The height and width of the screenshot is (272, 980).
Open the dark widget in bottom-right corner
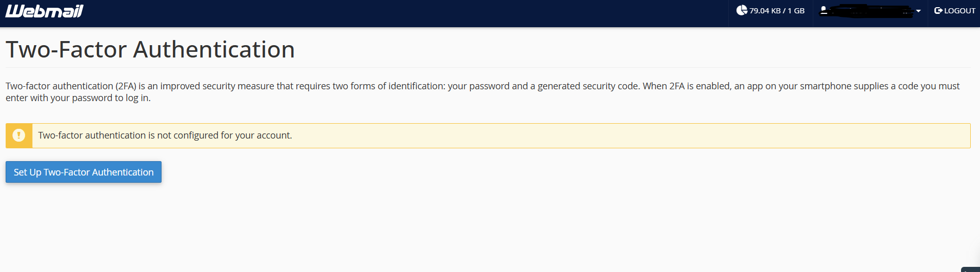tap(971, 269)
